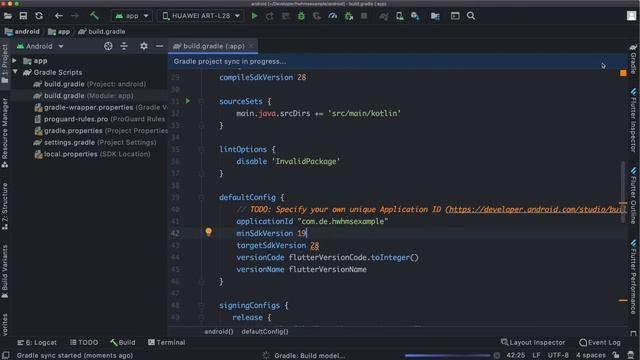Screen dimensions: 640x360
Task: Open the Logcat tool window
Action: coord(37,342)
